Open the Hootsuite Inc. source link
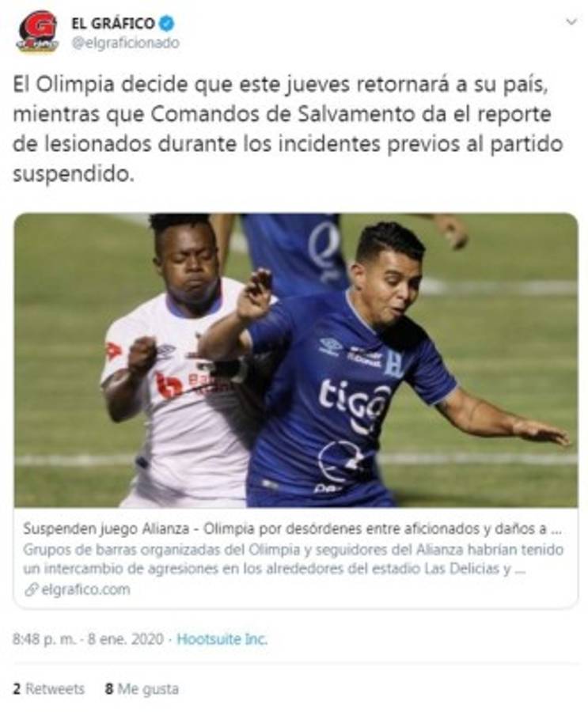This screenshot has height=712, width=588. click(x=222, y=639)
